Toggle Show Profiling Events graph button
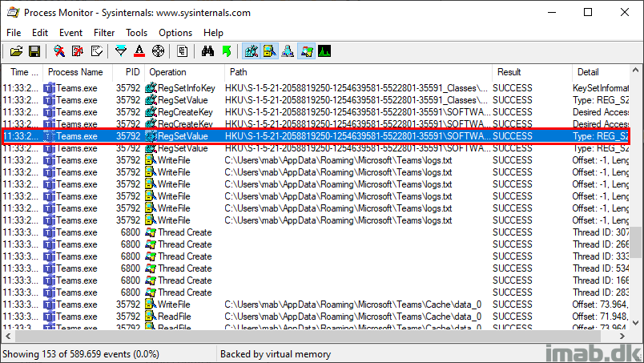The image size is (644, 363). pyautogui.click(x=324, y=51)
